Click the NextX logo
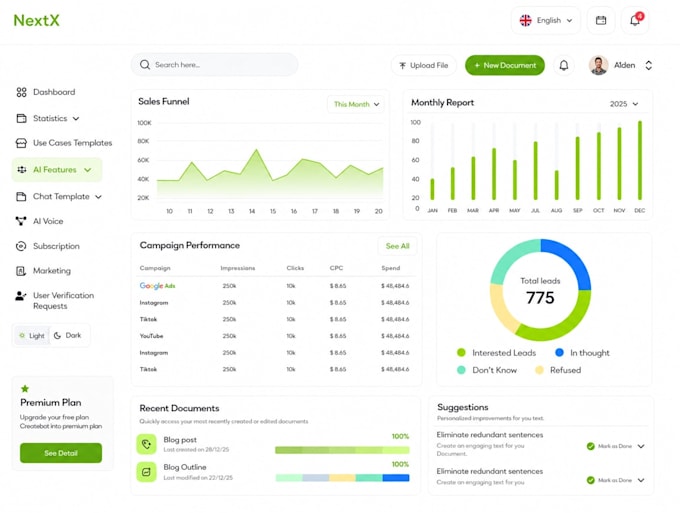The width and height of the screenshot is (680, 513). [36, 20]
